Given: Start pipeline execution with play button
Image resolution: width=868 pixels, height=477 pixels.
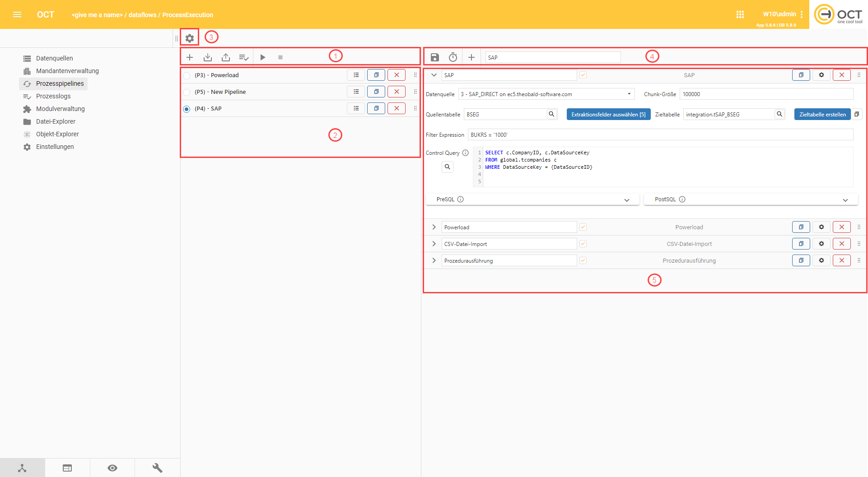Looking at the screenshot, I should tap(262, 57).
